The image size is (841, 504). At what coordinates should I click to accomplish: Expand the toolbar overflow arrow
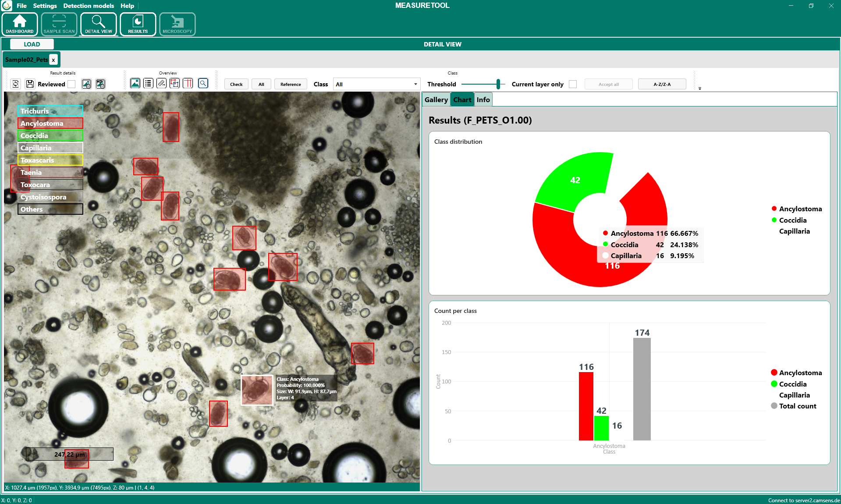(700, 89)
